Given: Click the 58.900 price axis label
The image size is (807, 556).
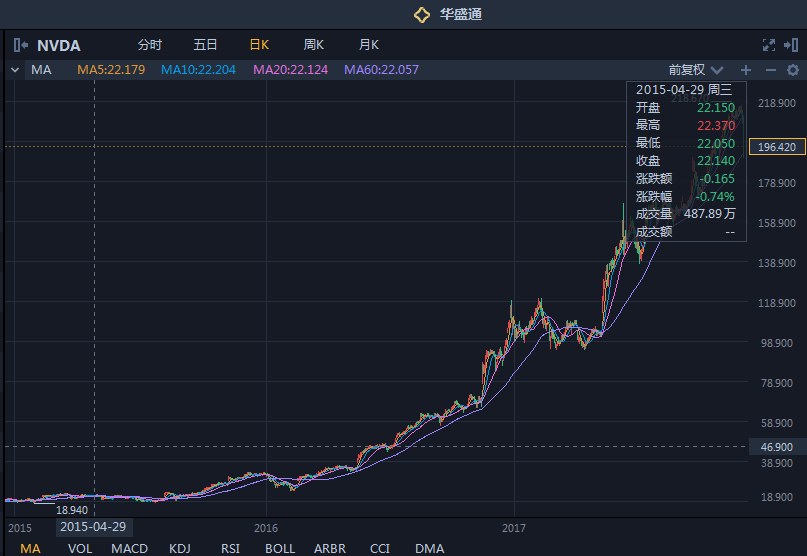Looking at the screenshot, I should [x=777, y=423].
